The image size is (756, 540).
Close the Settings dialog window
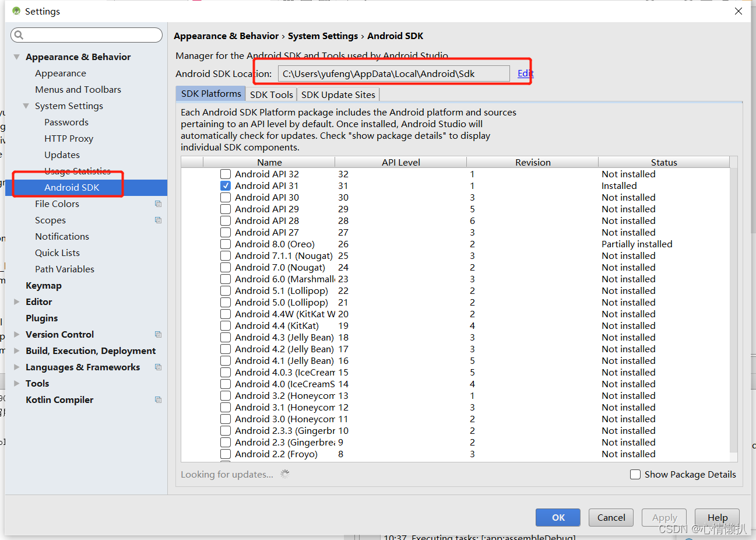pos(738,11)
